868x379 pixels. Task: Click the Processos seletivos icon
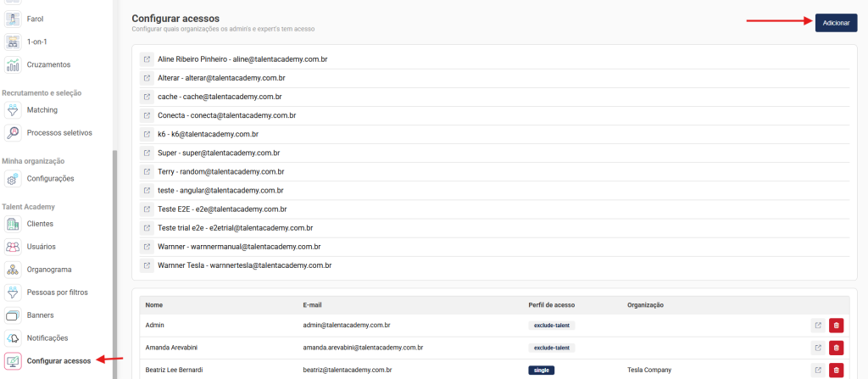tap(14, 133)
